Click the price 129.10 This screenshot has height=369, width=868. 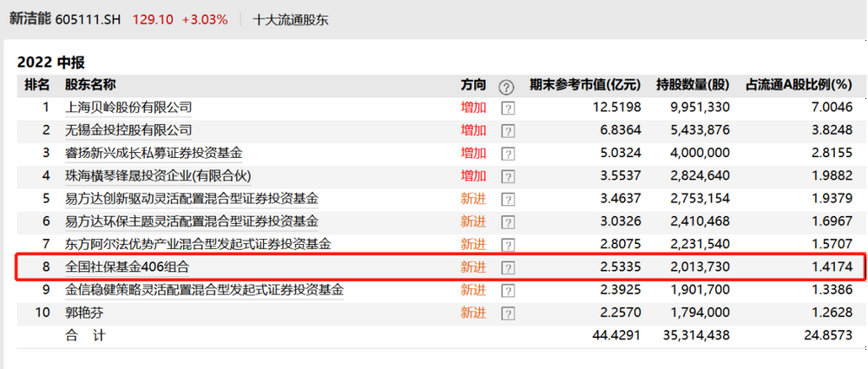(x=153, y=20)
